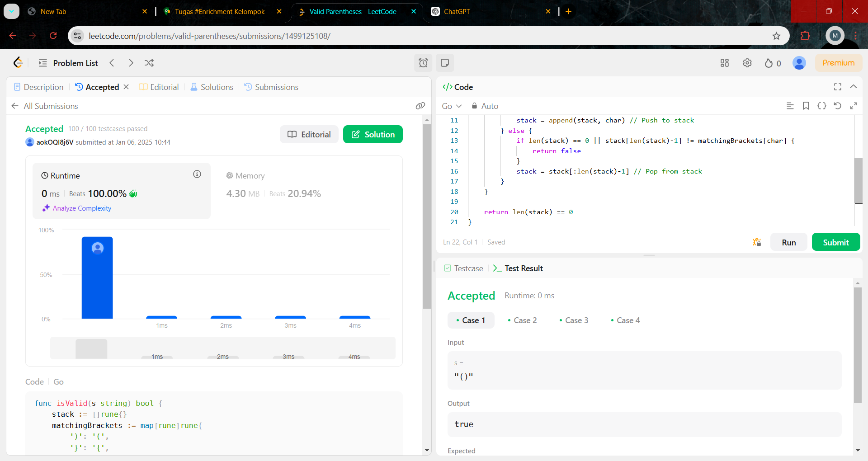
Task: Expand the Problem List panel
Action: pos(68,63)
